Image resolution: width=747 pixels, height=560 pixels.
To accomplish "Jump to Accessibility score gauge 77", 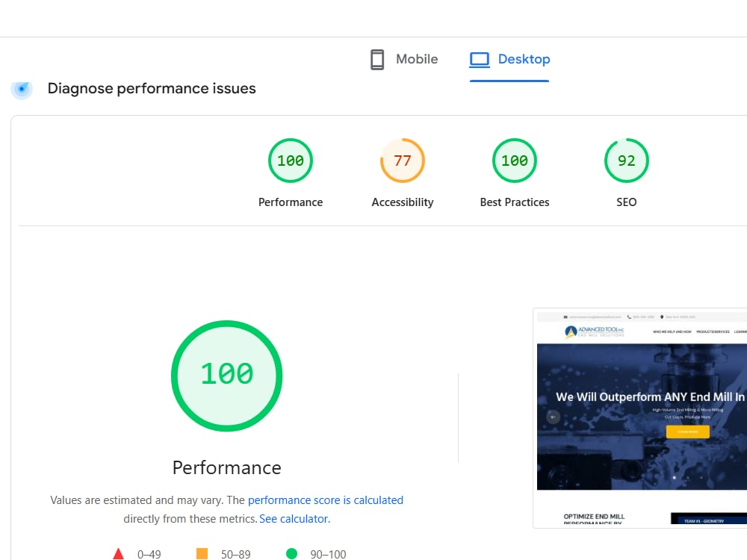I will coord(402,161).
